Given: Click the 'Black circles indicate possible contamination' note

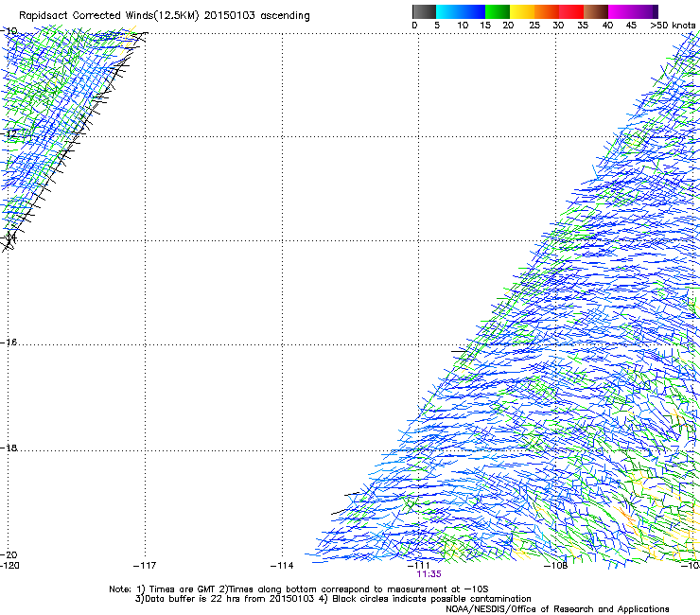Looking at the screenshot, I should (x=431, y=599).
